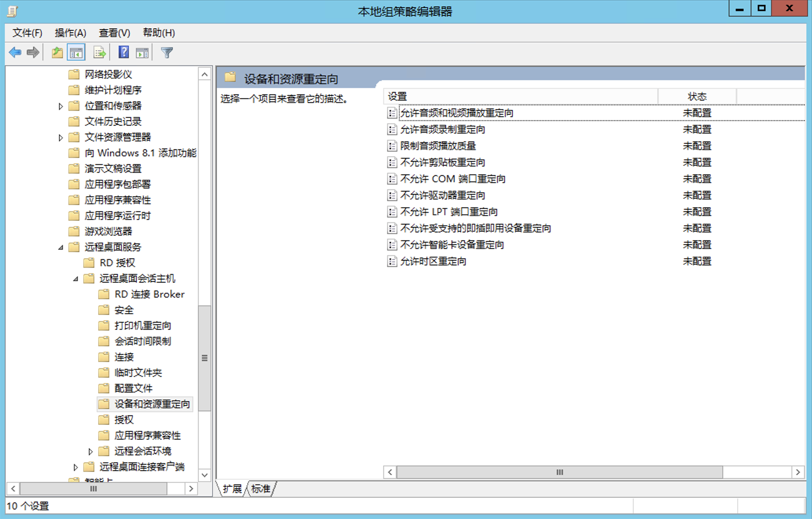
Task: Click the 状态 column header
Action: tap(697, 97)
